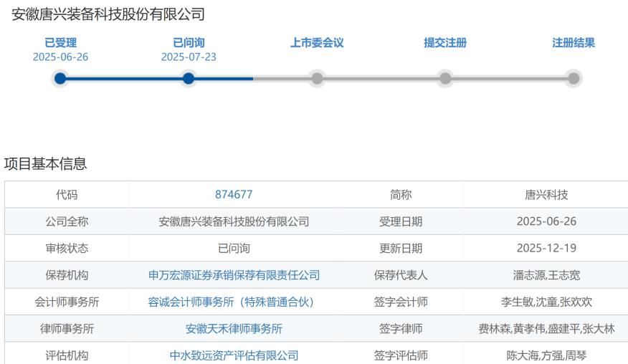Screen dimensions: 628x364
Task: Click the 2025-06-26 date under 已受理
Action: coord(60,57)
